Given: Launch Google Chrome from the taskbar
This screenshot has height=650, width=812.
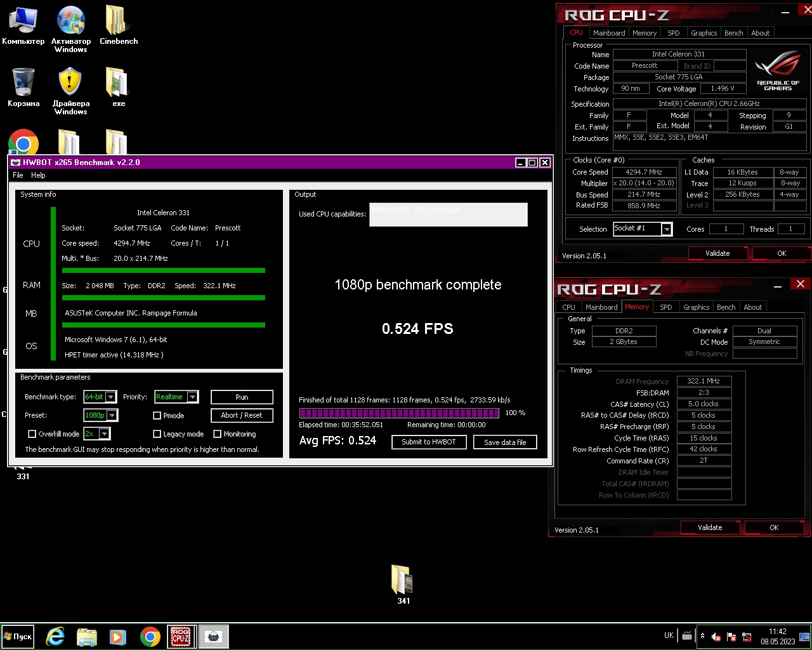Looking at the screenshot, I should (150, 636).
